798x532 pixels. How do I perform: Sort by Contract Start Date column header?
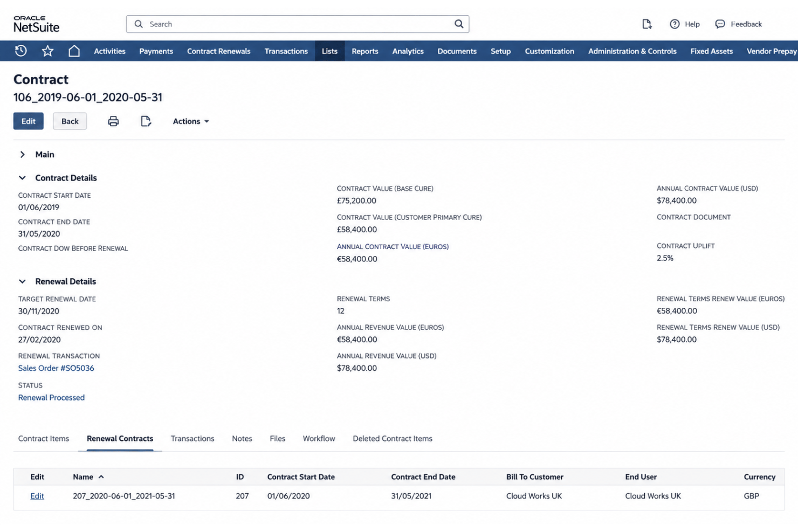(x=301, y=476)
